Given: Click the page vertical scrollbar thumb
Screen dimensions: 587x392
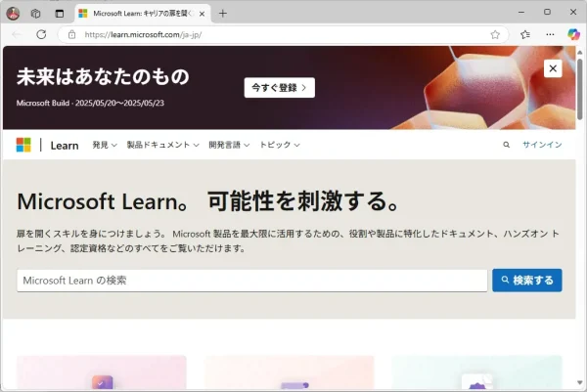Looking at the screenshot, I should (580, 89).
